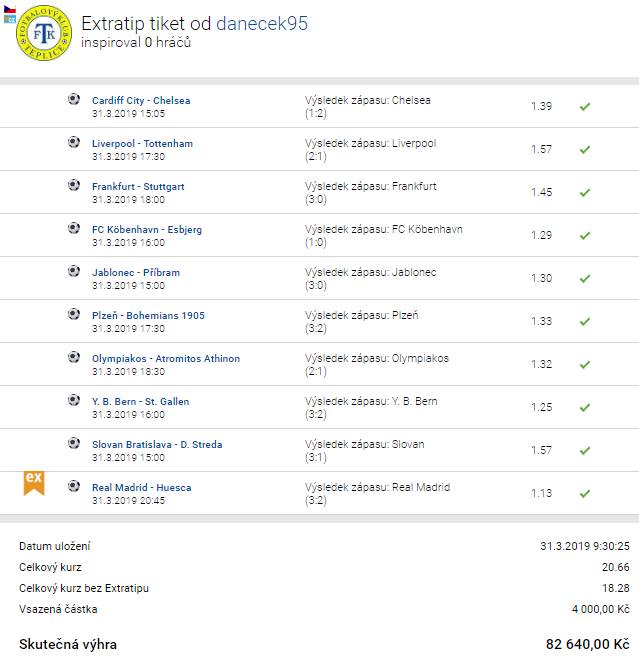Open the Liverpool - Tottenham match link

click(142, 143)
